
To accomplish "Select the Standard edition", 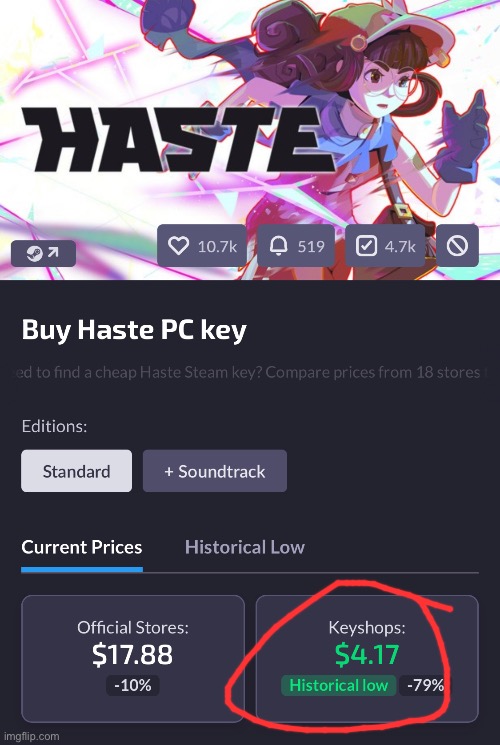I will [77, 471].
